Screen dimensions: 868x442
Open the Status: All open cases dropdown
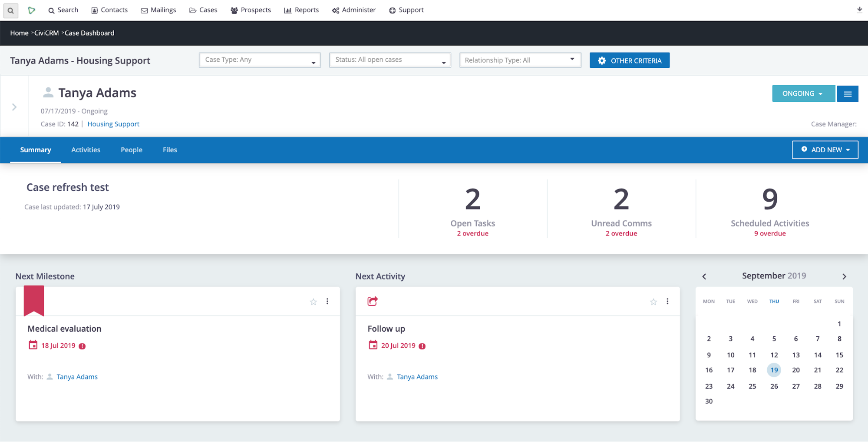click(x=390, y=60)
